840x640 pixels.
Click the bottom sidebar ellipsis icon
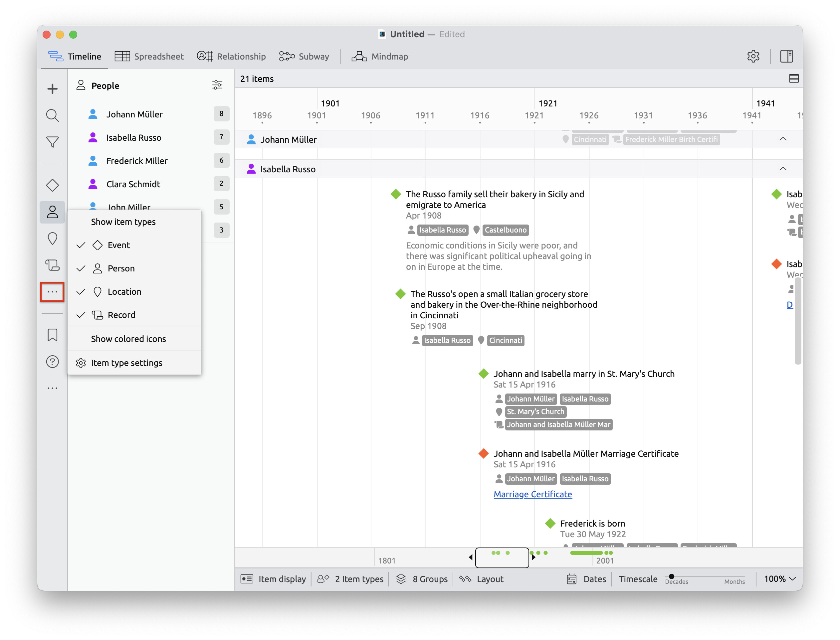coord(52,388)
